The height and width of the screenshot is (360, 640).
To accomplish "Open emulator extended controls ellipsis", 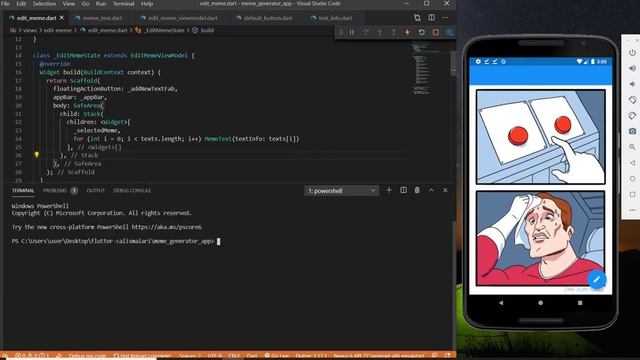I will click(x=632, y=210).
